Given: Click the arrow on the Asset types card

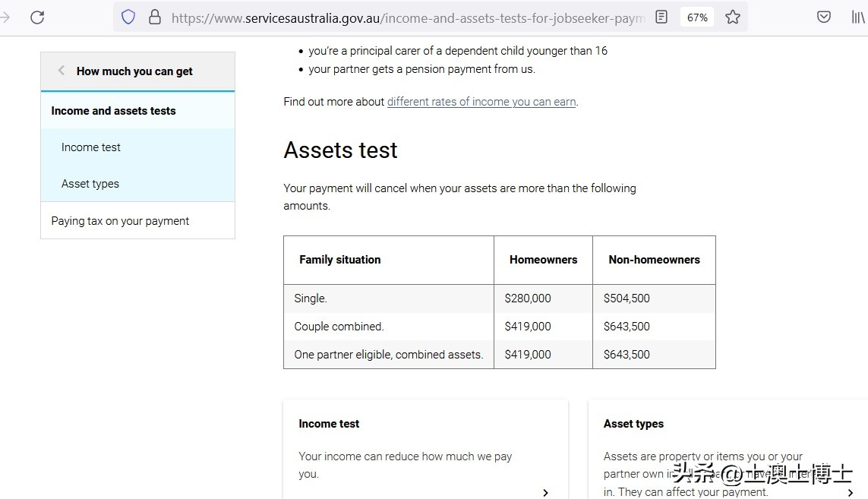Looking at the screenshot, I should pyautogui.click(x=850, y=492).
